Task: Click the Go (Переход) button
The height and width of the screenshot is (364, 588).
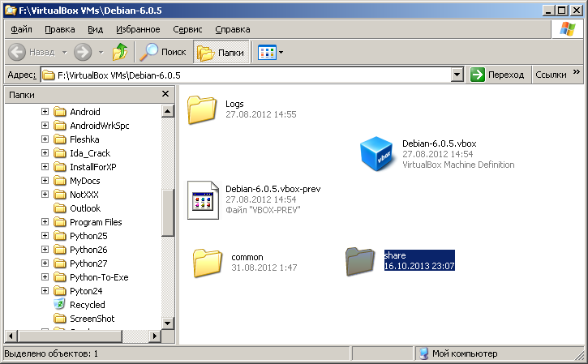Action: (x=498, y=75)
